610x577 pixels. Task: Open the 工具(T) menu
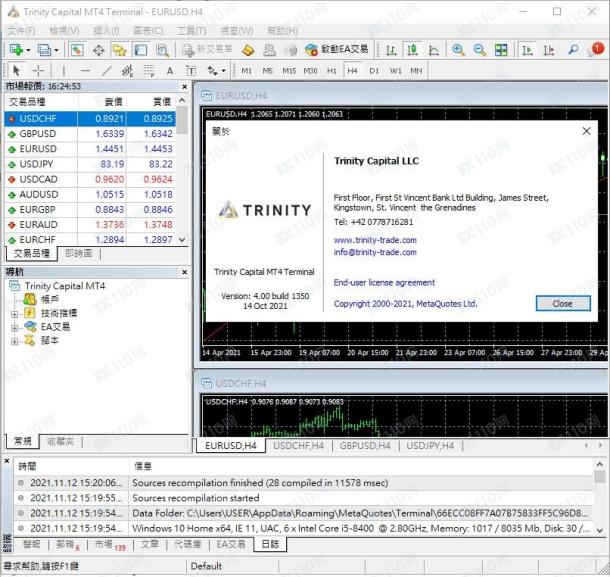point(191,30)
